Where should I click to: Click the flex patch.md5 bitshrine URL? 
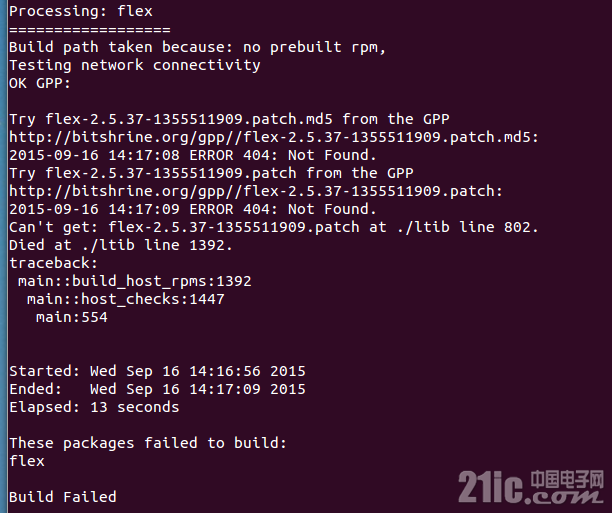[x=274, y=137]
